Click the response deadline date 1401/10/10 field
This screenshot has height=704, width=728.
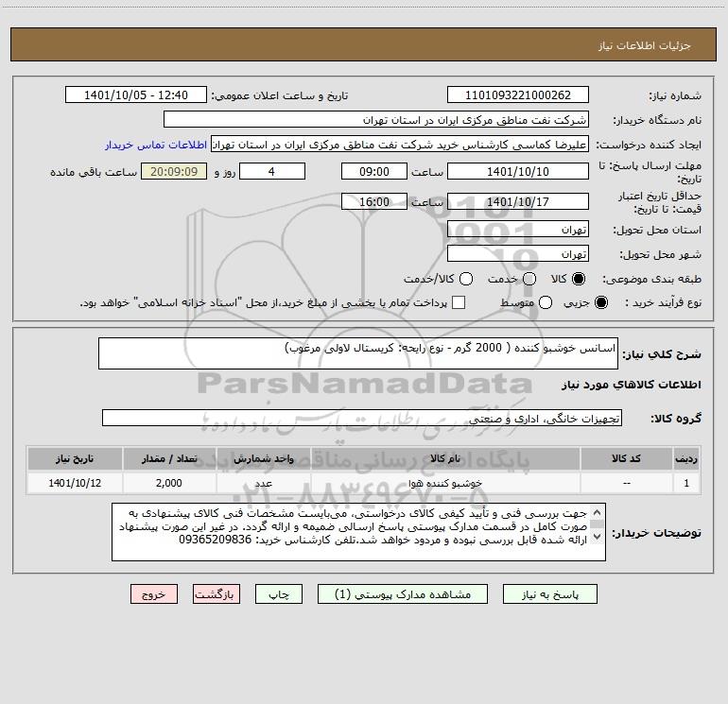pyautogui.click(x=518, y=171)
